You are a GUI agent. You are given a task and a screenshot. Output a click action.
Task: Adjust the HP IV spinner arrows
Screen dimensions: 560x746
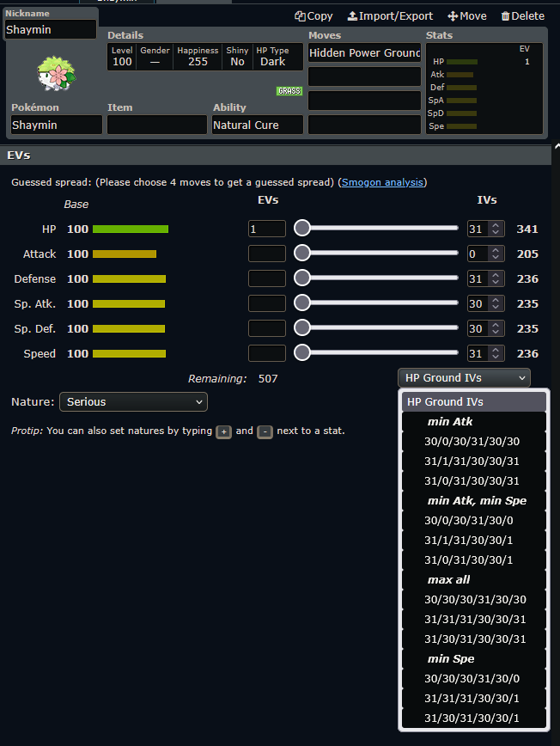[x=496, y=229]
